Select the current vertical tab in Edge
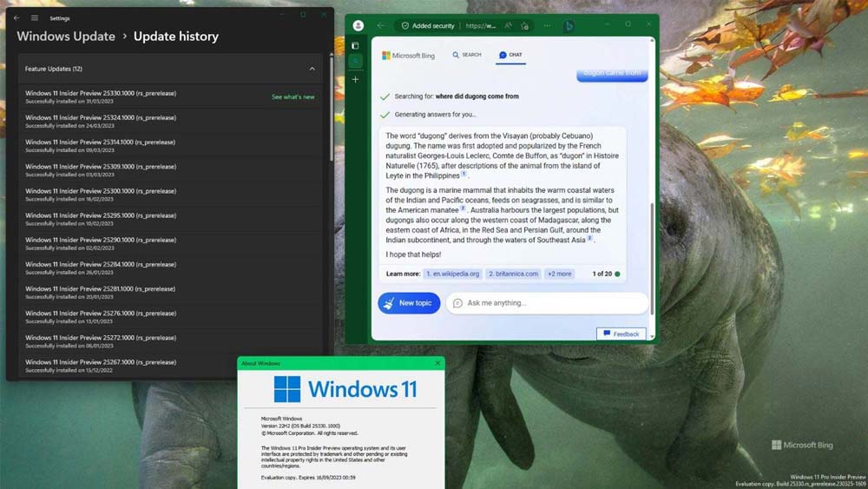This screenshot has height=489, width=868. 355,61
